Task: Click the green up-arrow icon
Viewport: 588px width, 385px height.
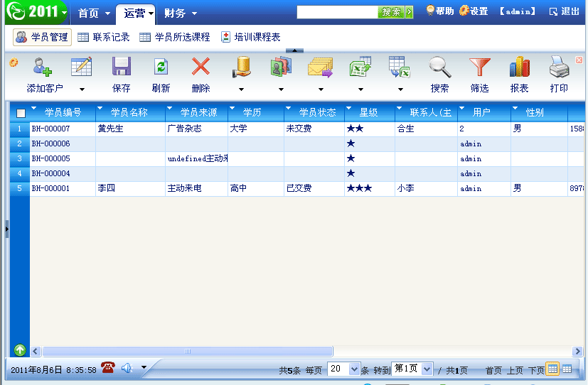Action: 20,350
